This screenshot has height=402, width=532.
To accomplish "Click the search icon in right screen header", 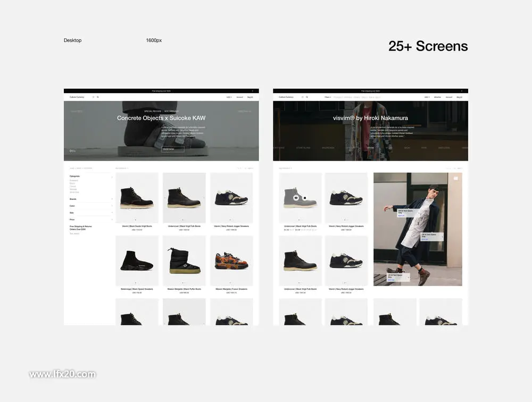I will tap(307, 97).
